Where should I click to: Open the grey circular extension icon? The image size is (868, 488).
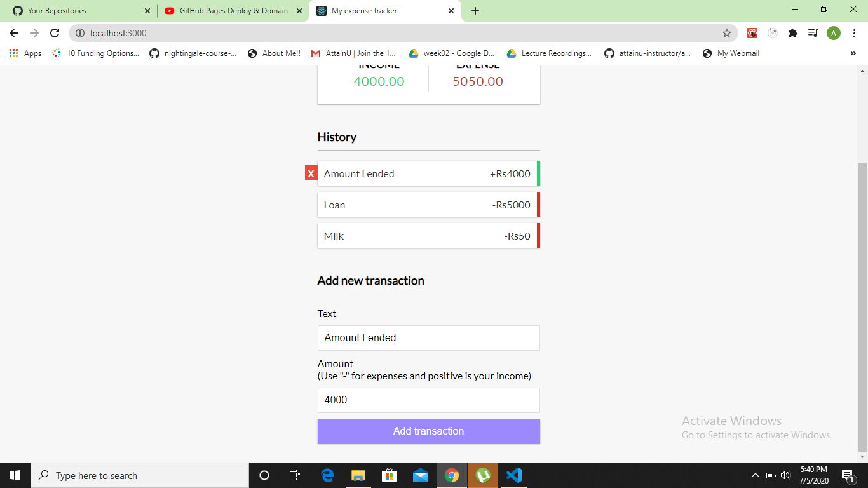point(773,33)
